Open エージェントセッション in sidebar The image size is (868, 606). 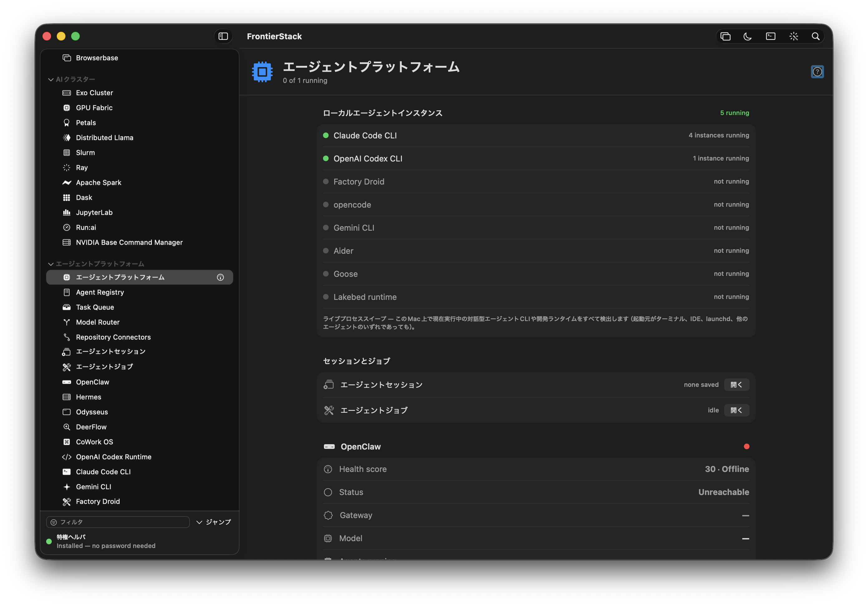(139, 352)
